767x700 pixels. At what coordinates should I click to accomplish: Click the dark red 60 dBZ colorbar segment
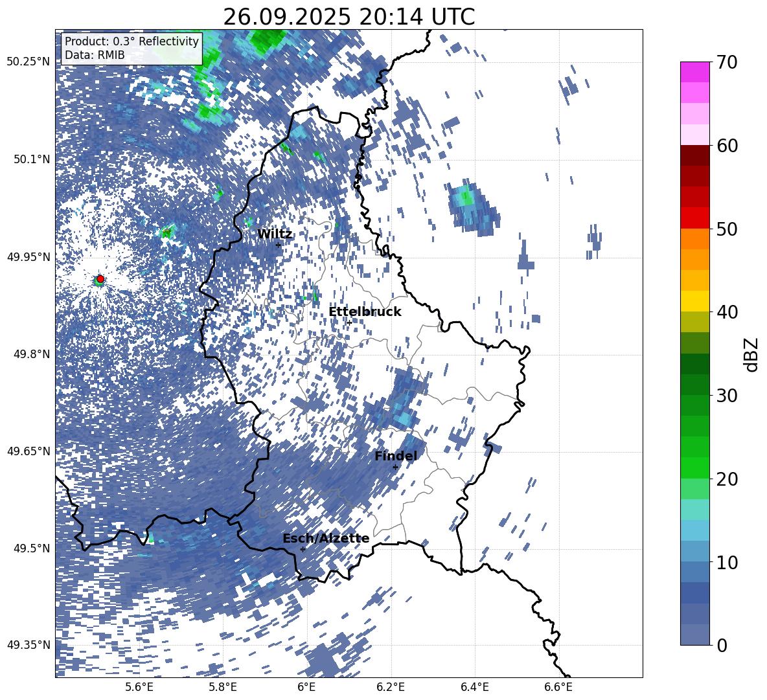(694, 155)
